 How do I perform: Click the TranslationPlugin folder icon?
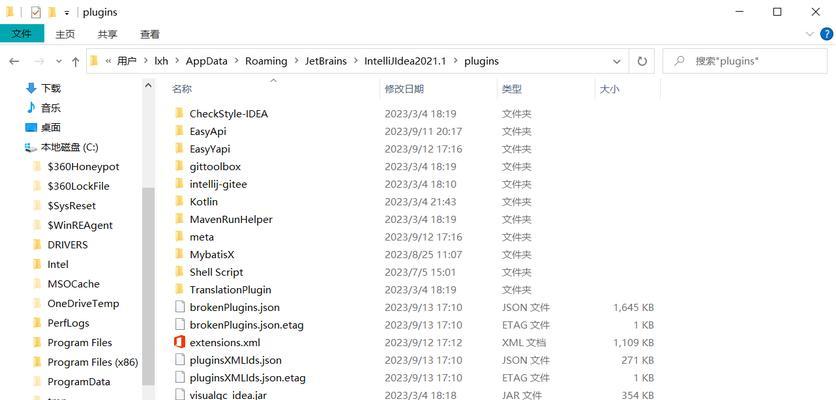[179, 290]
